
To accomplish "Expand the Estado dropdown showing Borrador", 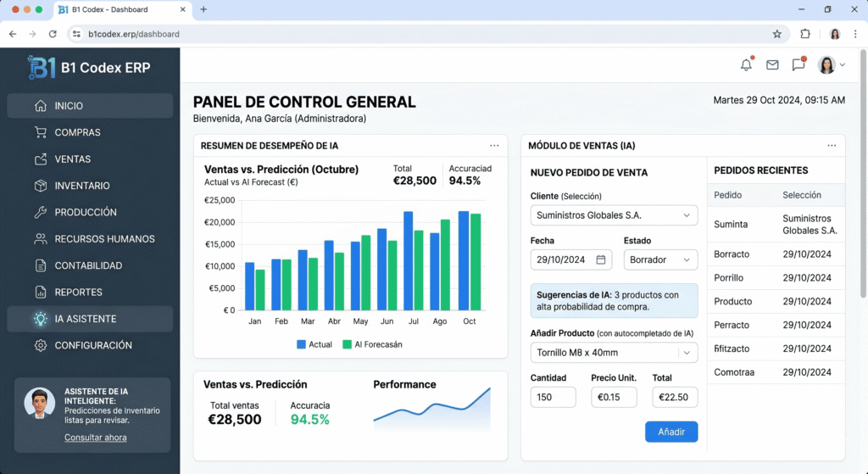I will (x=660, y=259).
